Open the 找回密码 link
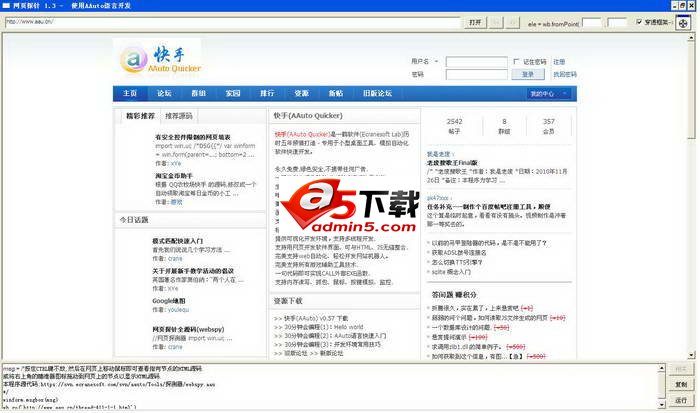The height and width of the screenshot is (413, 700). pyautogui.click(x=564, y=74)
